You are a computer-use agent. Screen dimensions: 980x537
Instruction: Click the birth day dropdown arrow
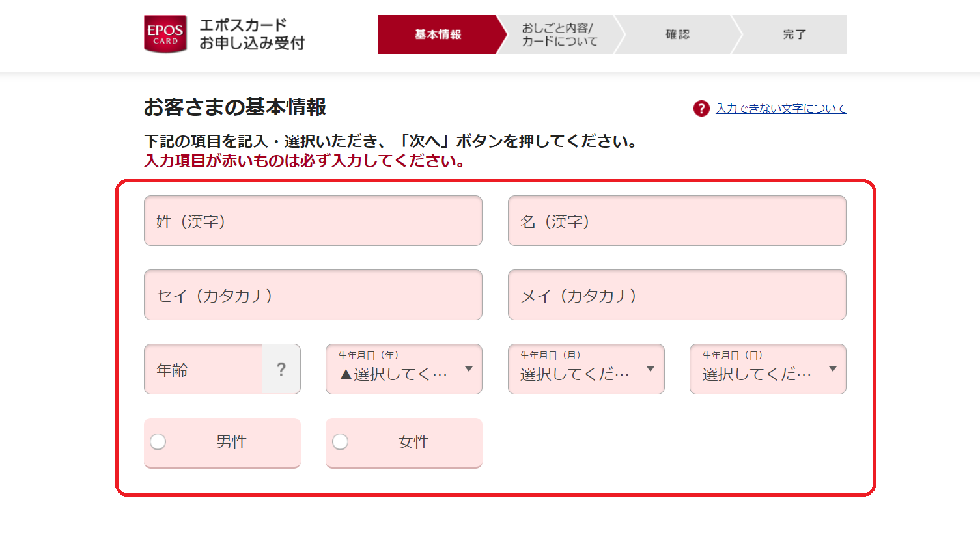tap(833, 369)
